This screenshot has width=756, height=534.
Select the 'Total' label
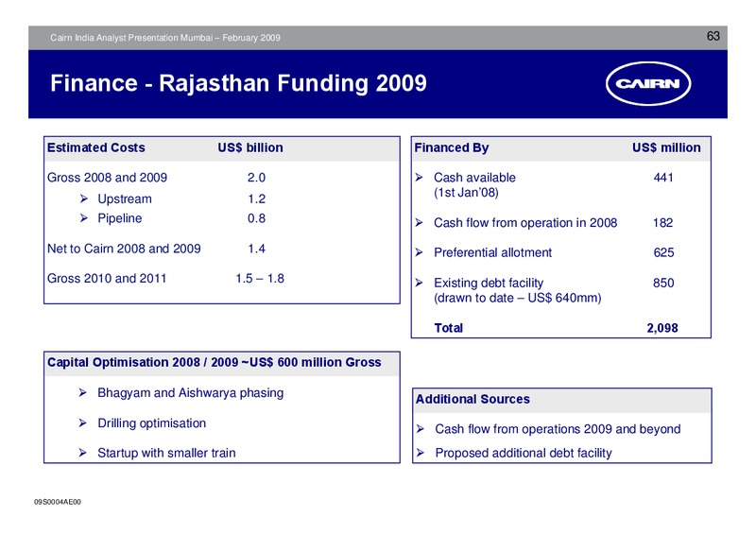(448, 328)
